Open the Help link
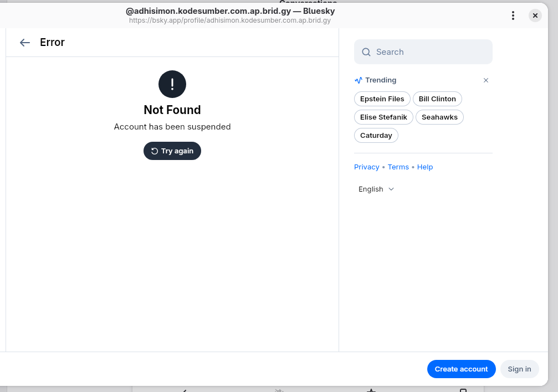 point(425,167)
